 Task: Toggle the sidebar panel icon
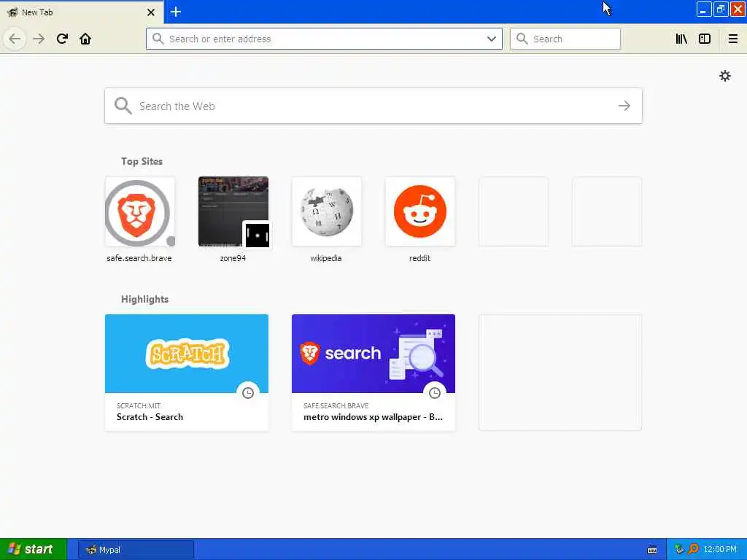705,39
